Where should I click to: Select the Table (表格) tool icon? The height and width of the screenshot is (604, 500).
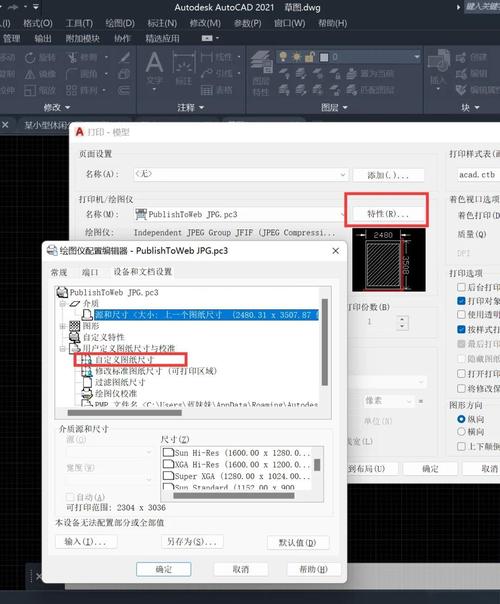pyautogui.click(x=207, y=91)
